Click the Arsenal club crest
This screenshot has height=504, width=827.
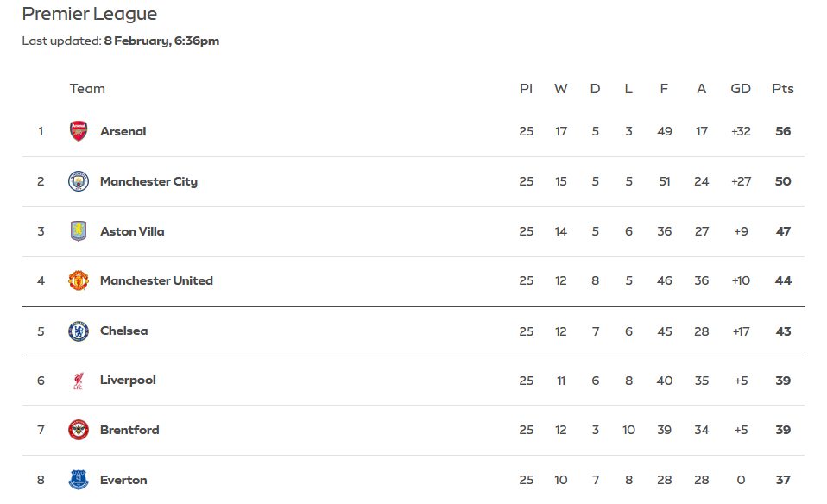click(79, 131)
